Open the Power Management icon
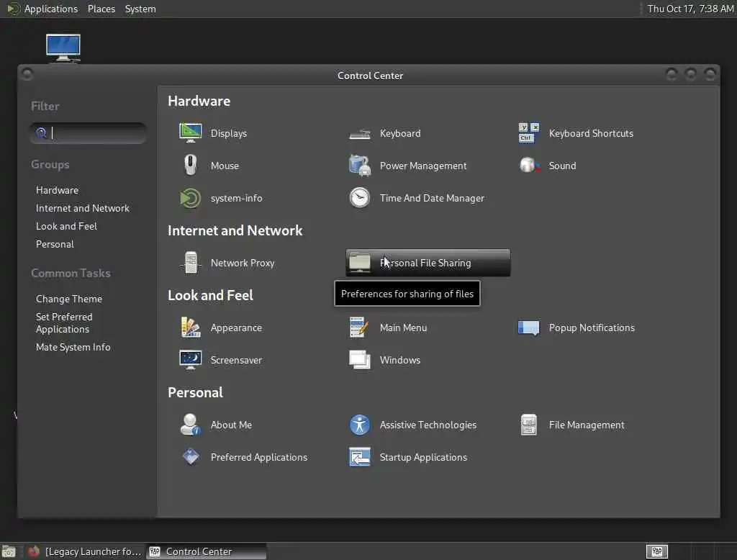 (360, 166)
